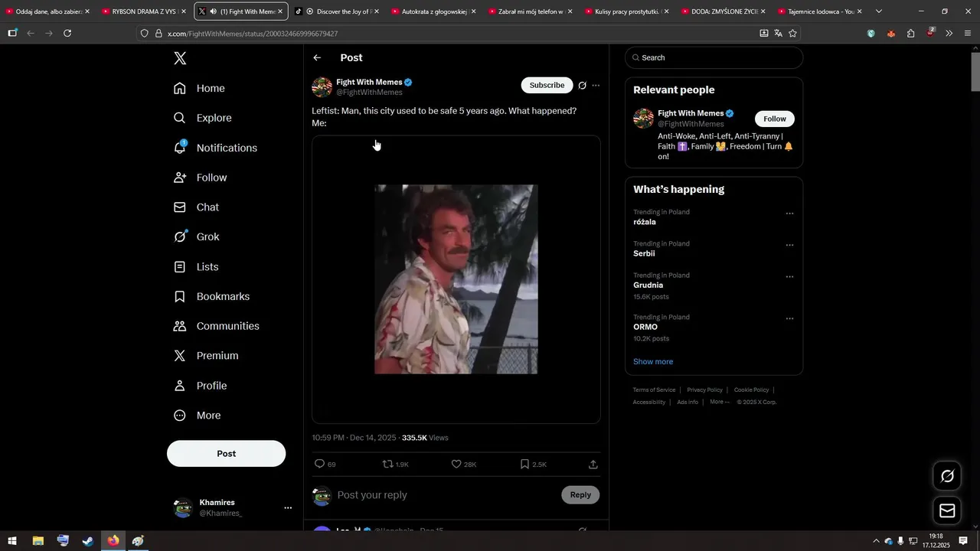The height and width of the screenshot is (551, 980).
Task: Open Firefox hamburger application menu
Action: coord(968,34)
